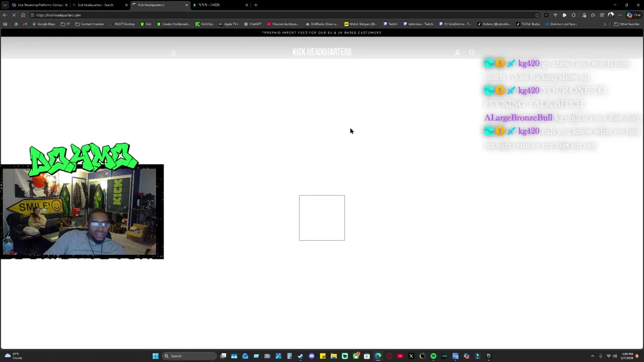The height and width of the screenshot is (362, 644).
Task: Open the KickClips bookmark
Action: click(204, 24)
